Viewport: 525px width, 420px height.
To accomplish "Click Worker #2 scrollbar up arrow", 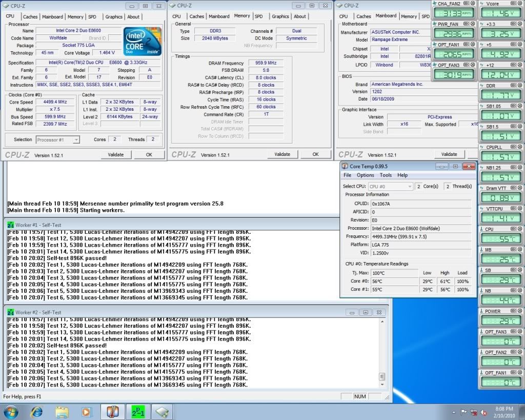I will (x=382, y=322).
